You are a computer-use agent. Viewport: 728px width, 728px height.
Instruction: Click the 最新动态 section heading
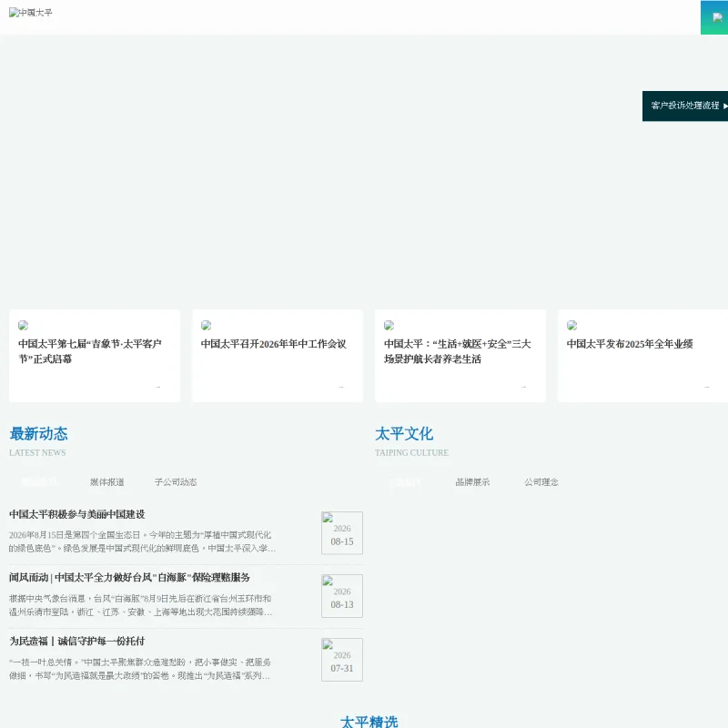point(38,434)
